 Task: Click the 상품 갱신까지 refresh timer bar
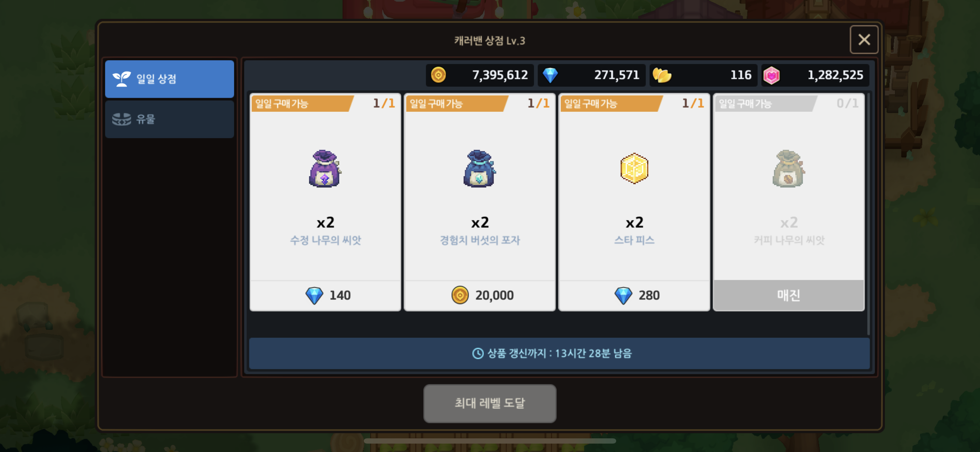(559, 354)
